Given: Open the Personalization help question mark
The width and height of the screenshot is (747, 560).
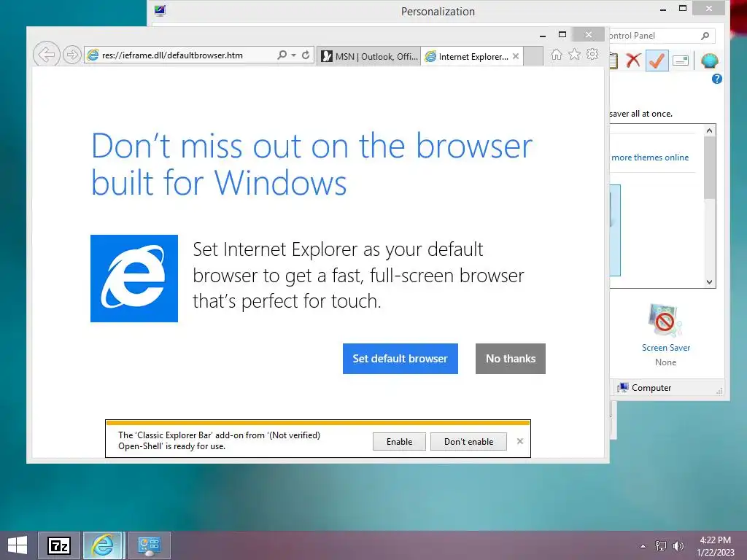Looking at the screenshot, I should point(716,79).
